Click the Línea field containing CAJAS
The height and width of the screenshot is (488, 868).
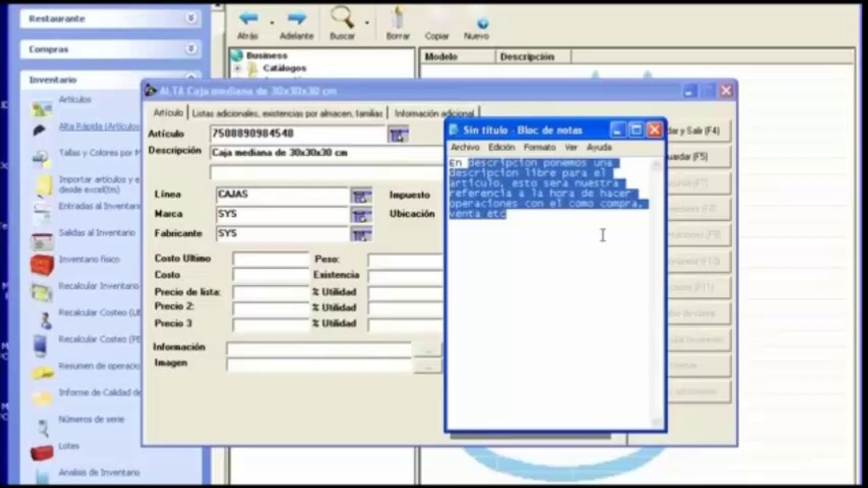click(x=282, y=195)
